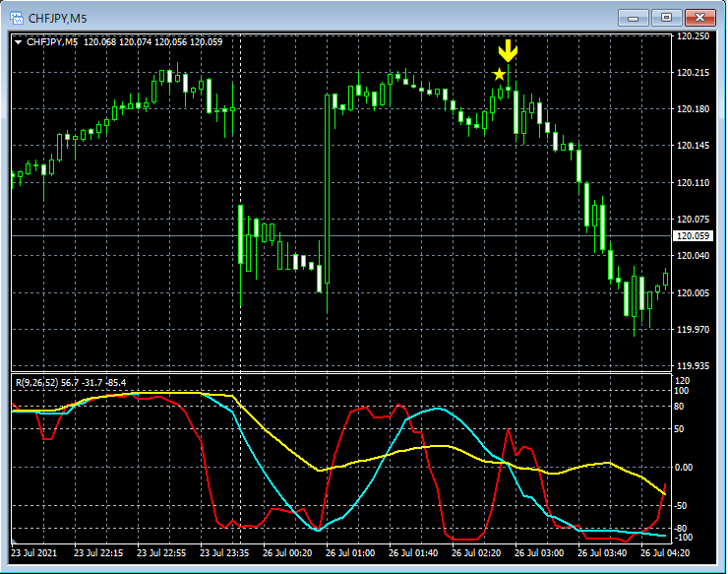The image size is (728, 574).
Task: Click the current price label 120.059
Action: click(x=693, y=236)
